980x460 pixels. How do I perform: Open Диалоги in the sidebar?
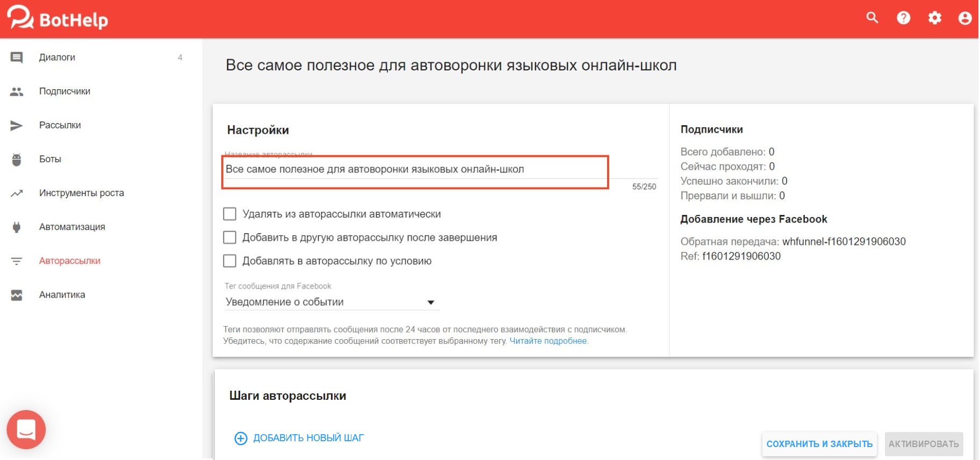(57, 57)
